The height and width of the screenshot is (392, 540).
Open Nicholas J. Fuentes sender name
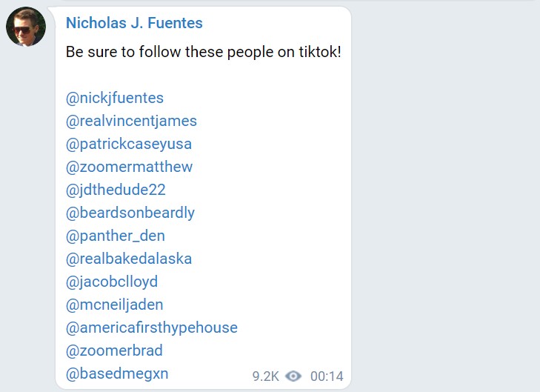pos(134,23)
